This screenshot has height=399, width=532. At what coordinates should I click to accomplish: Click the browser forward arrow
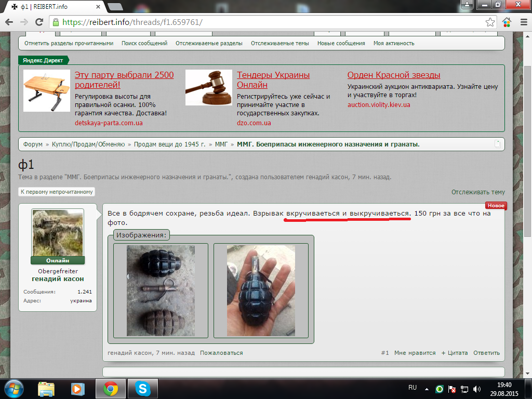pyautogui.click(x=24, y=22)
